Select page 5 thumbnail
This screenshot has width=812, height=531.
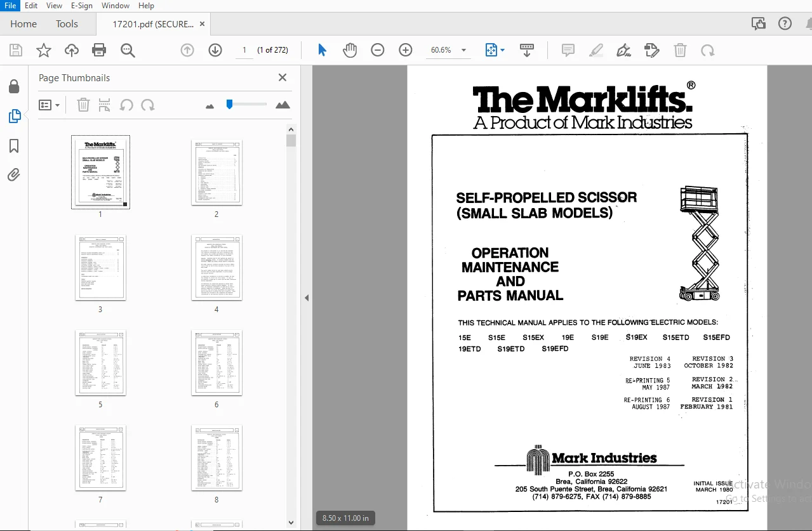(100, 362)
